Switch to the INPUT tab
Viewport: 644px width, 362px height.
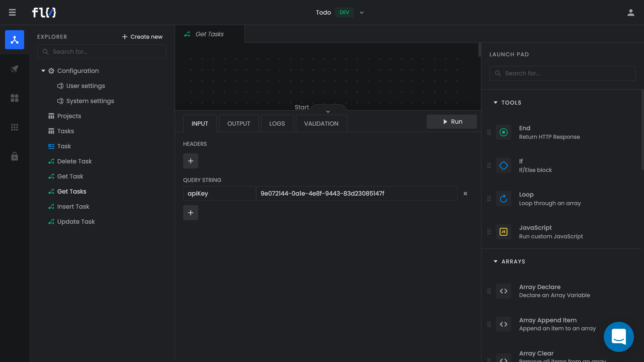pos(200,123)
